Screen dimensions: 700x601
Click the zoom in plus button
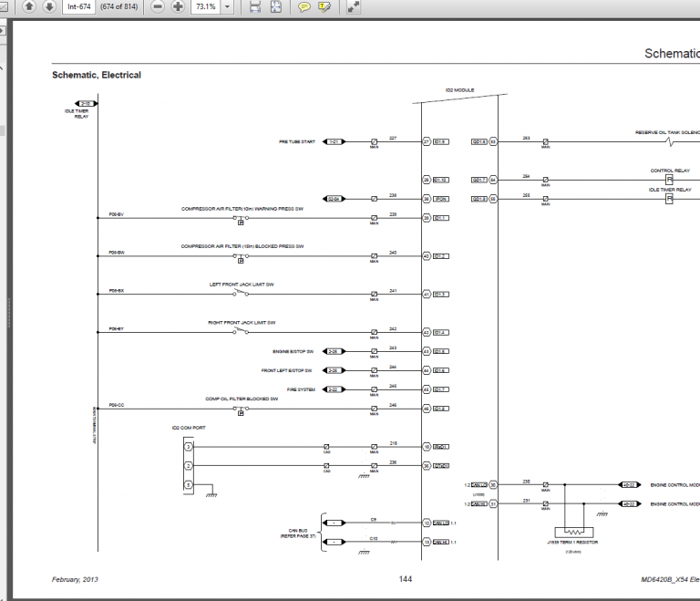179,6
